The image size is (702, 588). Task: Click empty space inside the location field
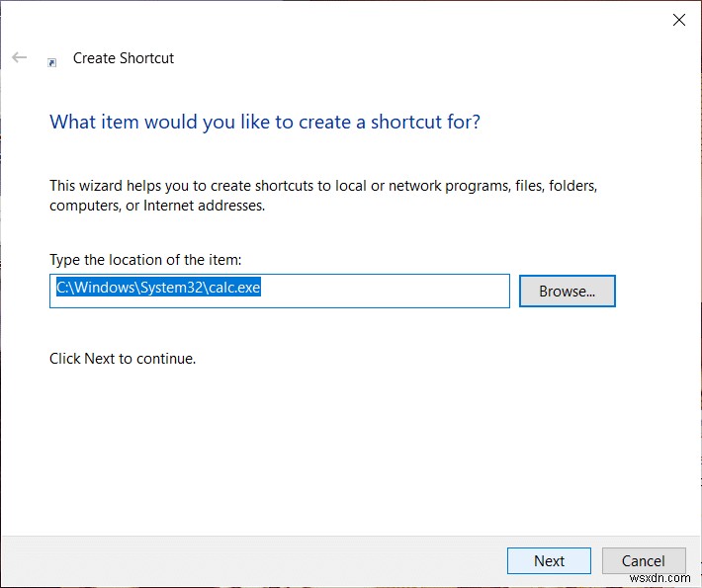tap(395, 291)
